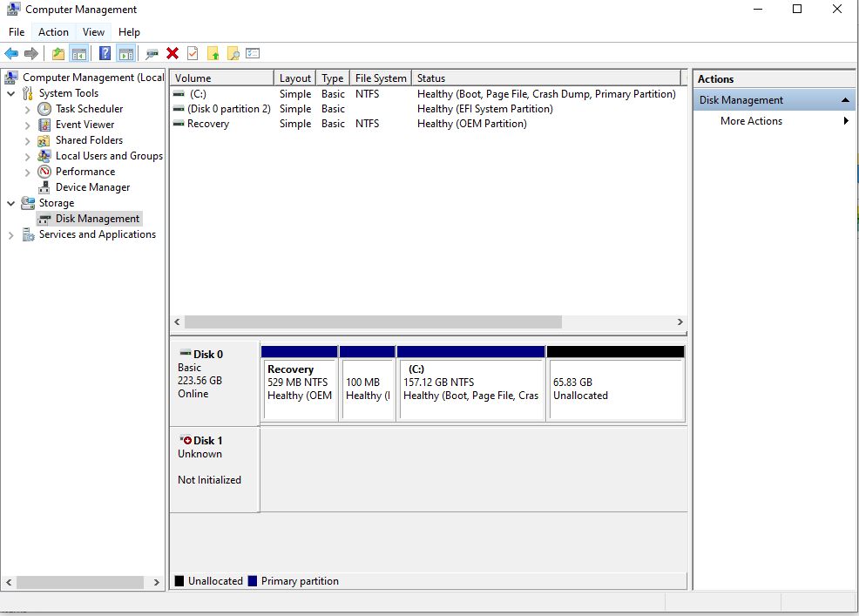Collapse the System Tools tree node
The height and width of the screenshot is (616, 859).
[x=10, y=94]
